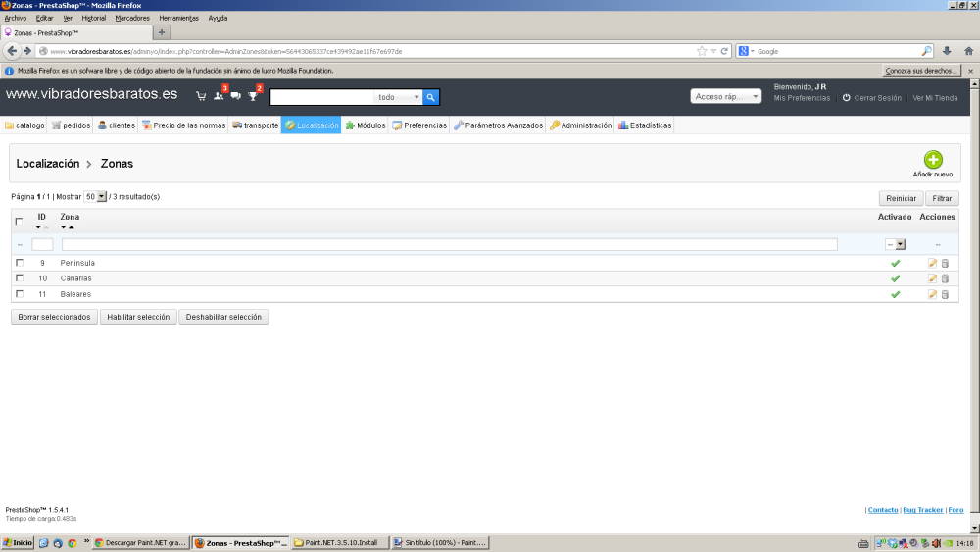The width and height of the screenshot is (980, 552).
Task: Open the Bug Tracker link
Action: [922, 510]
